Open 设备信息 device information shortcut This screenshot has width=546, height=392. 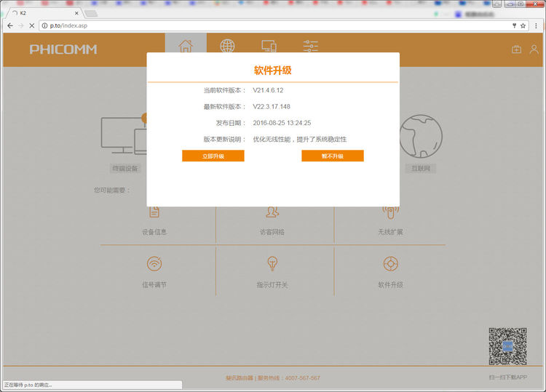(154, 220)
